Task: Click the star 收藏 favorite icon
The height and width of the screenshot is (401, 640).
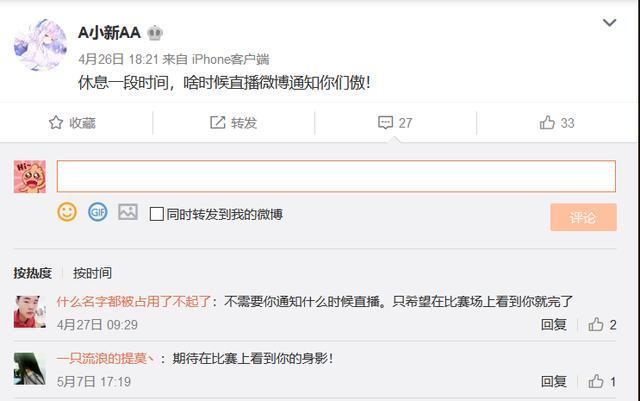Action: click(x=56, y=122)
